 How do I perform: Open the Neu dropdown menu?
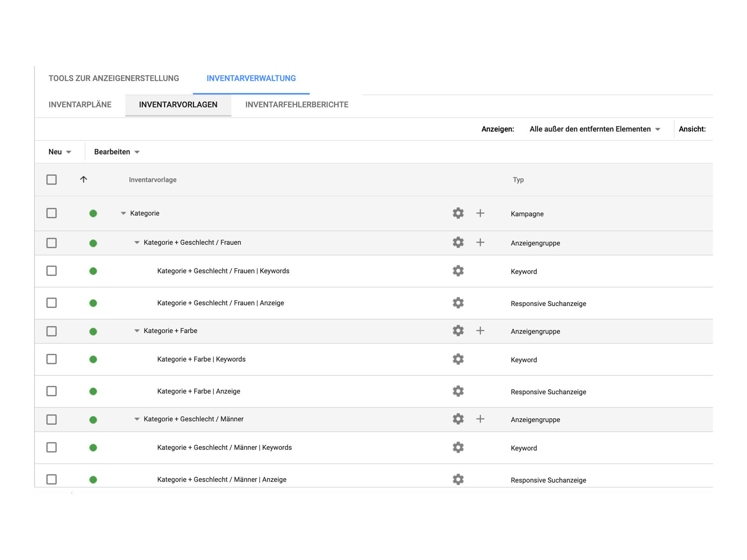click(60, 152)
